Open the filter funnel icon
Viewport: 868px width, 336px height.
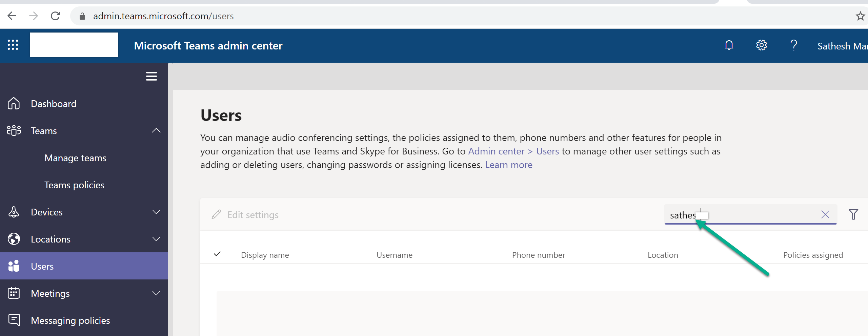pyautogui.click(x=853, y=214)
